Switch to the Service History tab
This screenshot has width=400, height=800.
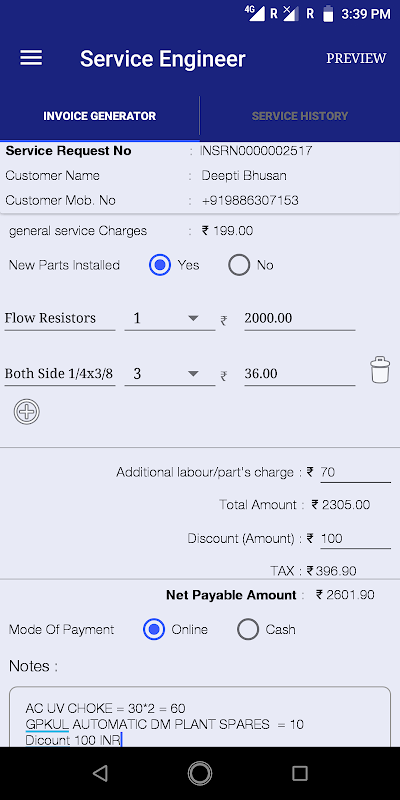click(300, 116)
